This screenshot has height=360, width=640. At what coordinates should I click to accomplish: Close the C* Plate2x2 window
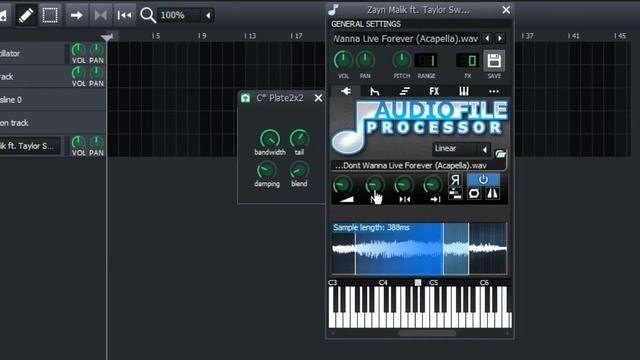[x=318, y=98]
